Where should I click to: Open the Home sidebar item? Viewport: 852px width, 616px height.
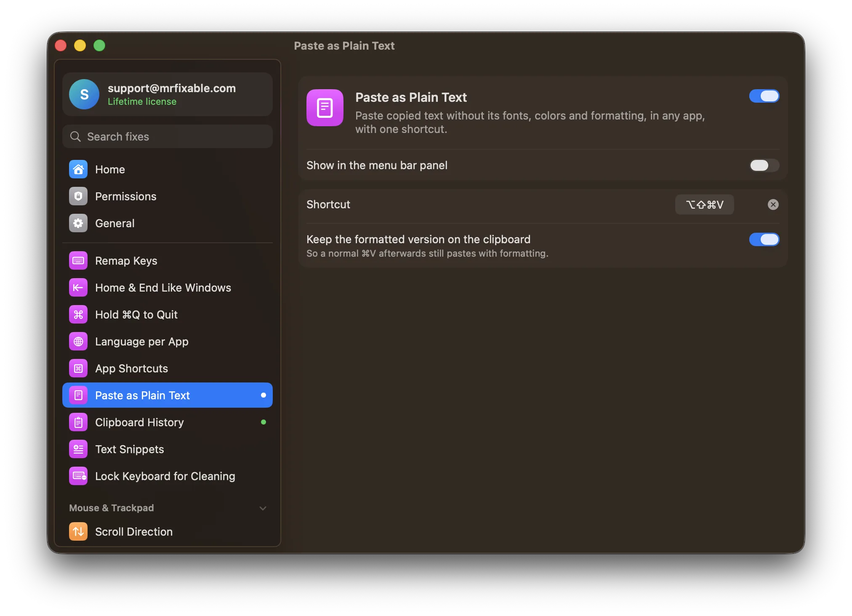click(x=167, y=170)
